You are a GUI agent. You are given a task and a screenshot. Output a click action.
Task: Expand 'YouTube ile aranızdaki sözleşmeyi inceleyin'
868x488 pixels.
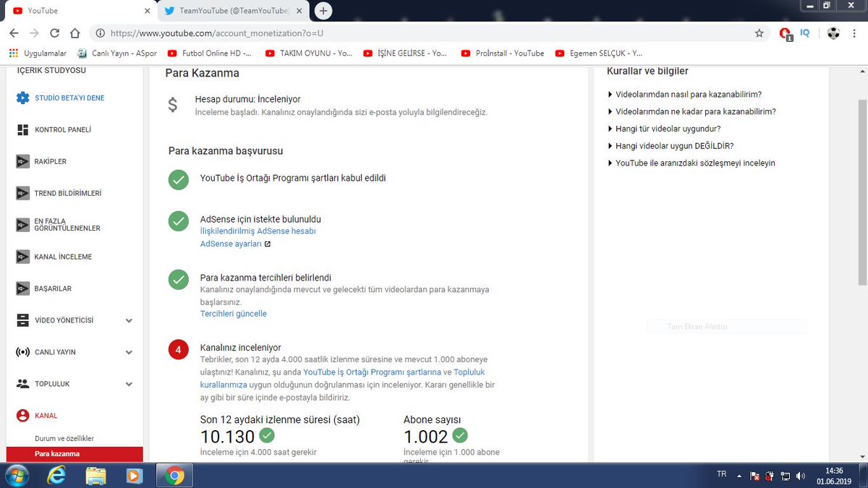click(691, 163)
